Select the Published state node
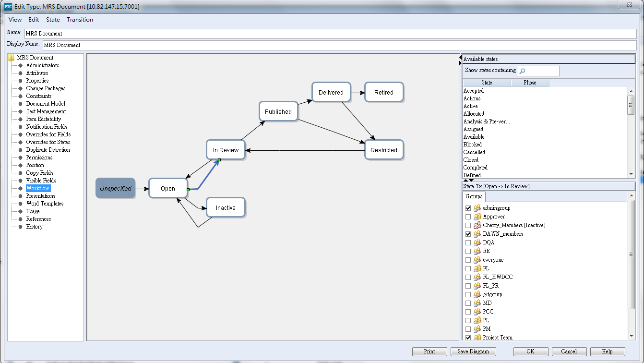Viewport: 644px width, 363px height. 278,111
